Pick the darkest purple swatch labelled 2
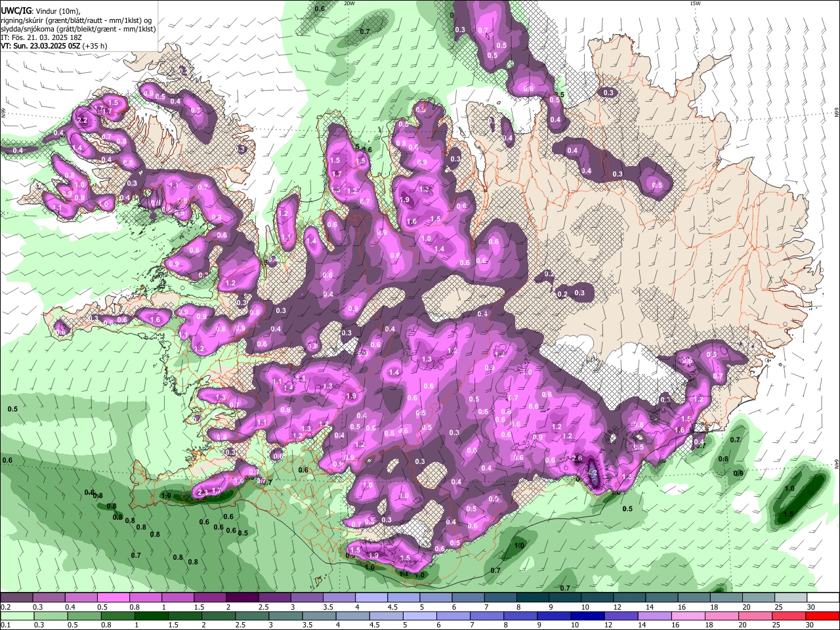Screen dimensions: 840x630 (242, 598)
